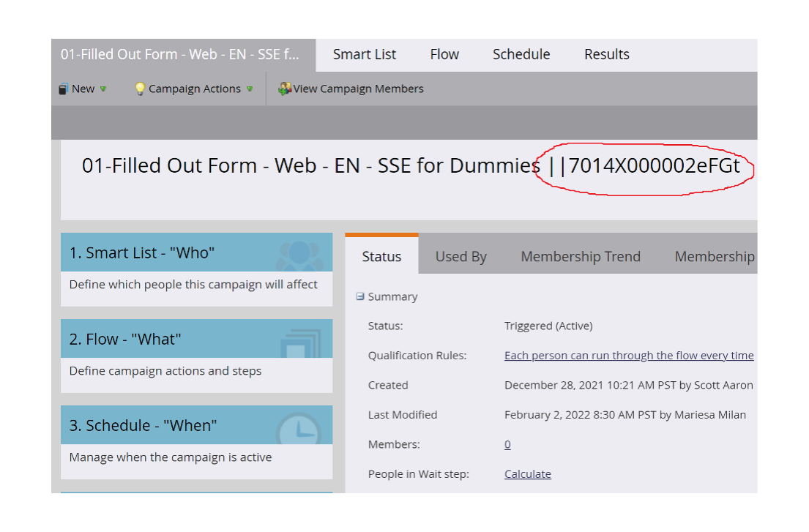Image resolution: width=809 pixels, height=532 pixels.
Task: Click the clock icon on Schedule card
Action: [299, 429]
